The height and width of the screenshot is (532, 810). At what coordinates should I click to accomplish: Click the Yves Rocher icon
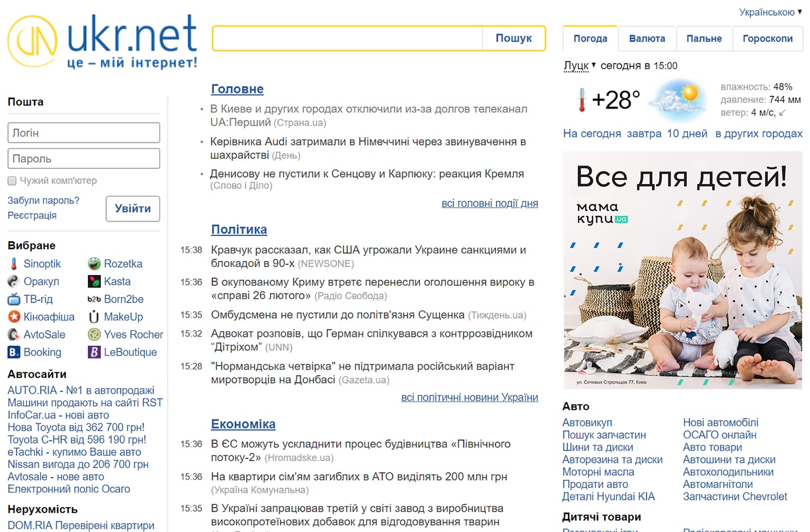pyautogui.click(x=94, y=335)
